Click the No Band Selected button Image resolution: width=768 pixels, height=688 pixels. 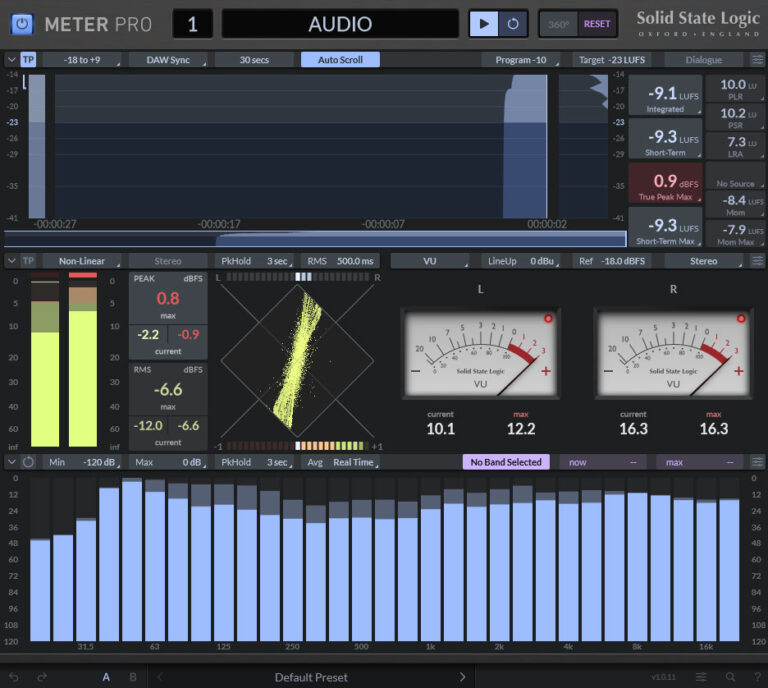pos(506,462)
